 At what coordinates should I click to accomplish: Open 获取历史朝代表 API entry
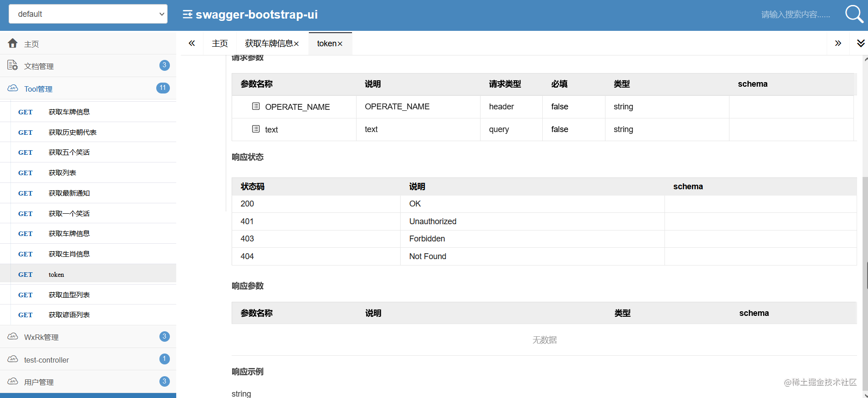point(88,132)
